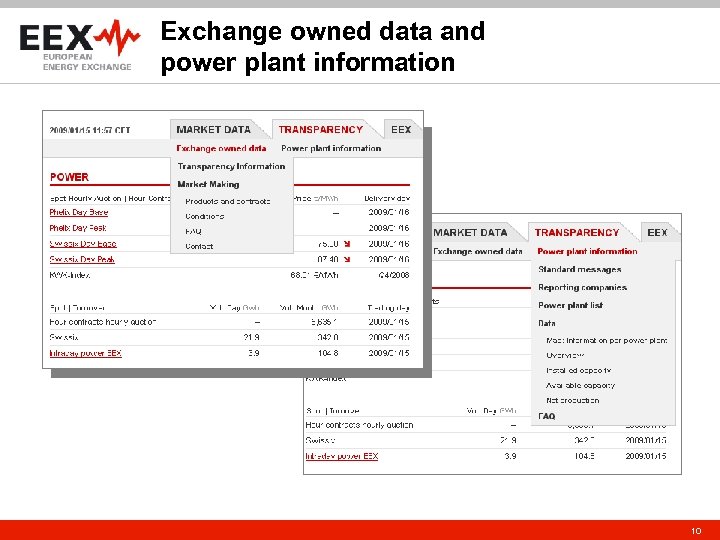This screenshot has height=540, width=720.
Task: Open FAQ in Power plant information menu
Action: pyautogui.click(x=546, y=416)
